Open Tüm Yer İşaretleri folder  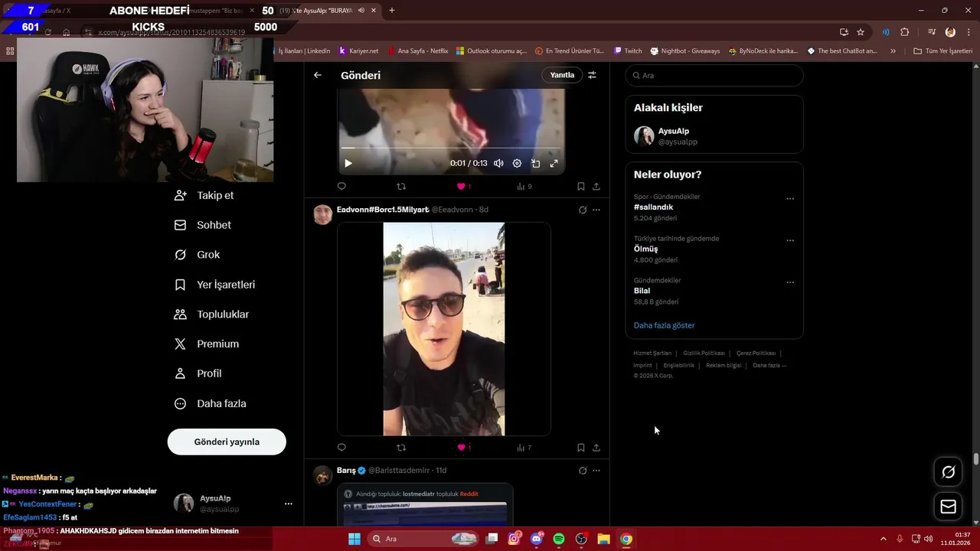point(942,51)
